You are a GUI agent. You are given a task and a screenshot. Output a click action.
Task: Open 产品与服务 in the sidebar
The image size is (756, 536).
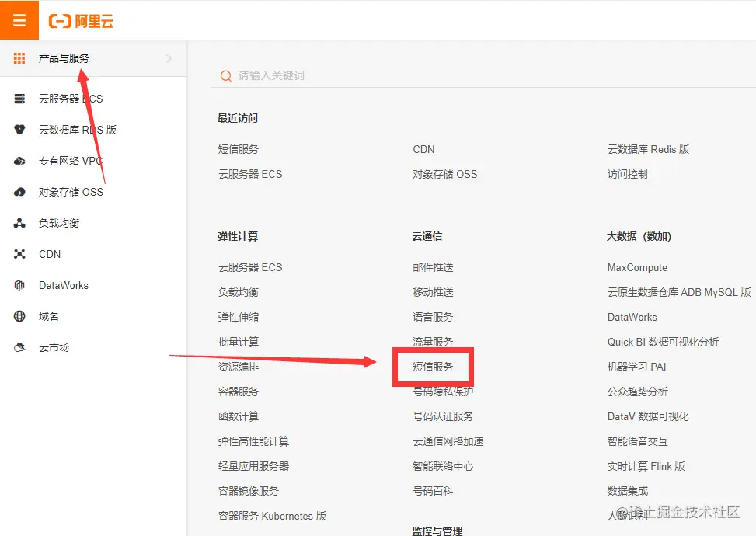pos(64,58)
